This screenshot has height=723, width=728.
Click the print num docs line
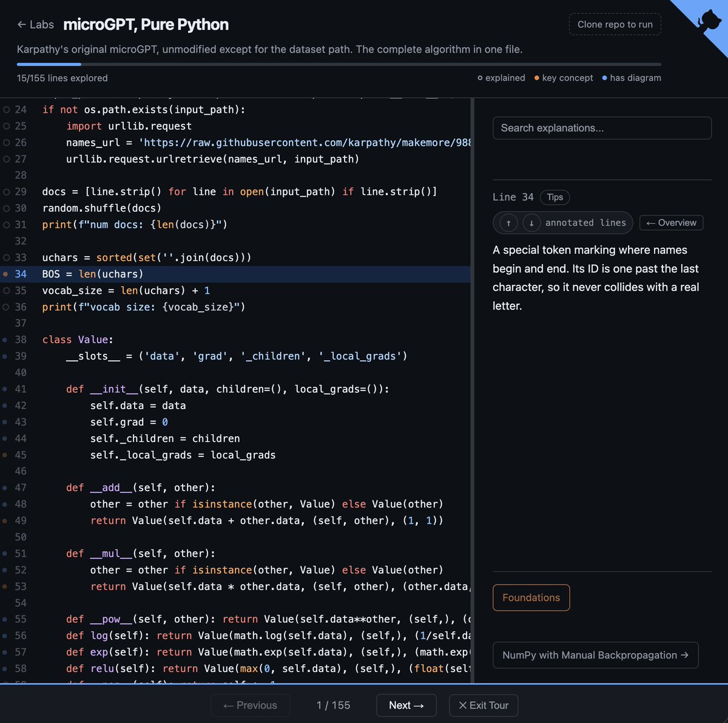click(x=235, y=225)
